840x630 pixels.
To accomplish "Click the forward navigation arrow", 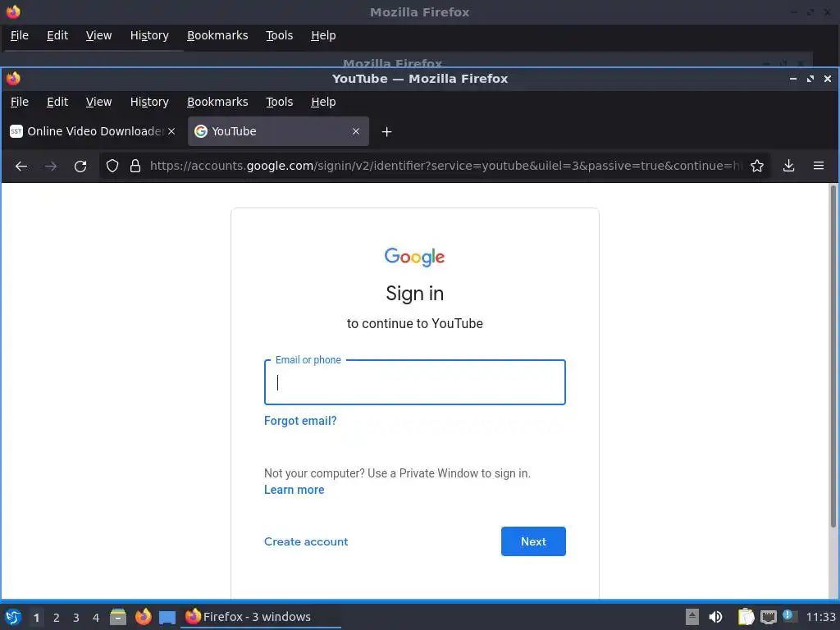I will click(x=50, y=166).
